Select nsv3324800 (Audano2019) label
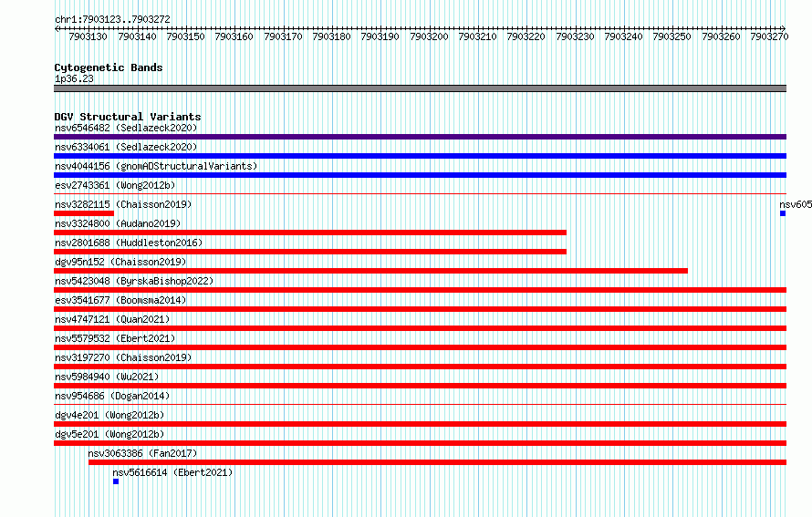The image size is (812, 517). (x=118, y=223)
